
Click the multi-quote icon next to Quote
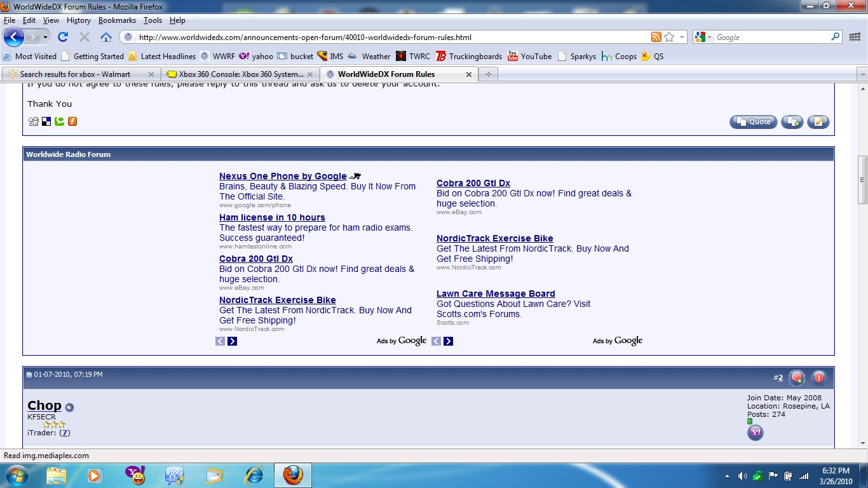[x=792, y=122]
